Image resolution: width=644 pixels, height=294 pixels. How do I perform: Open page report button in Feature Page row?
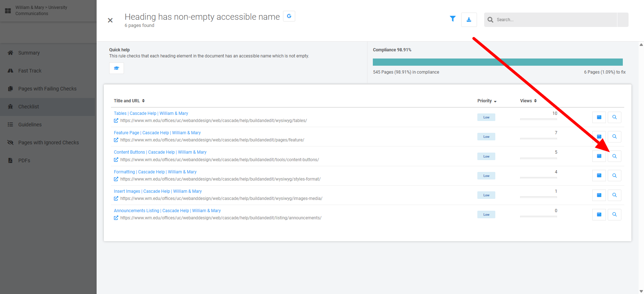(599, 136)
